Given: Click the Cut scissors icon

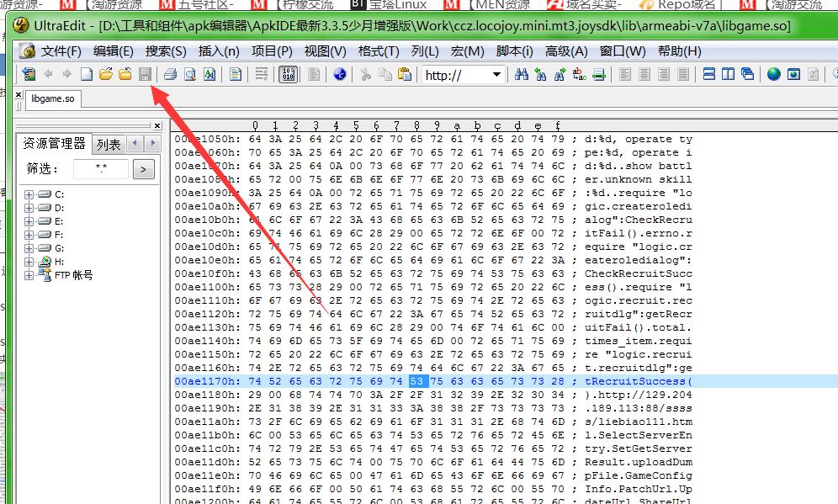Looking at the screenshot, I should pyautogui.click(x=366, y=75).
